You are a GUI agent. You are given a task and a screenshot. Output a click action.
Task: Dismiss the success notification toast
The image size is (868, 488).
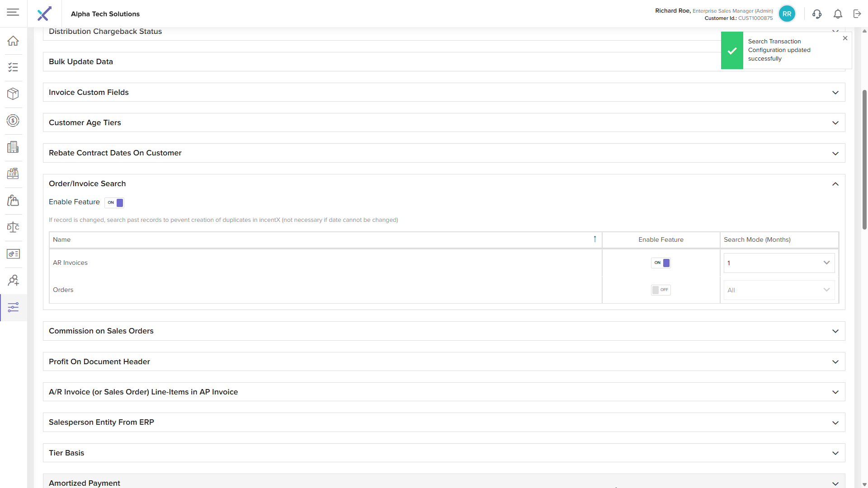845,38
